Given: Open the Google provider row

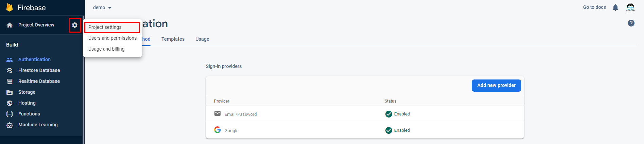Looking at the screenshot, I should [x=365, y=130].
